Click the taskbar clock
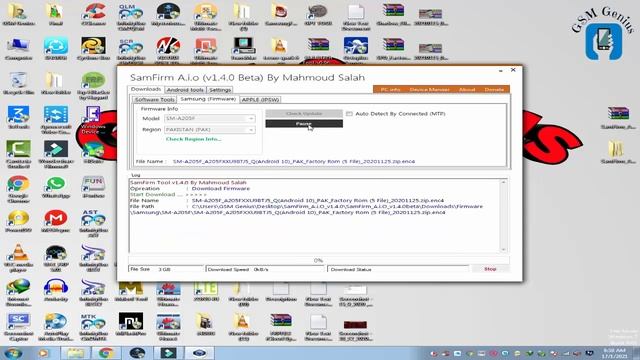The image size is (640, 360). 614,353
